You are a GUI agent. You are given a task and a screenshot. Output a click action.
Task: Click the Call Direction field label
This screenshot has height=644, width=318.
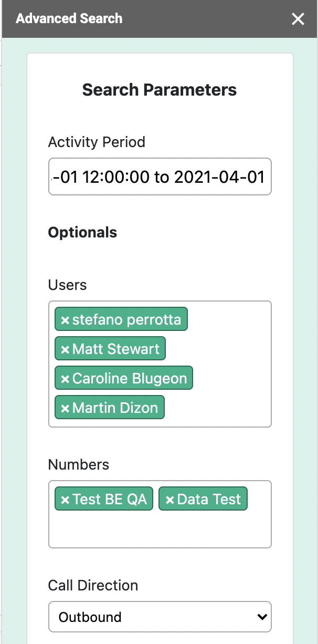point(93,585)
